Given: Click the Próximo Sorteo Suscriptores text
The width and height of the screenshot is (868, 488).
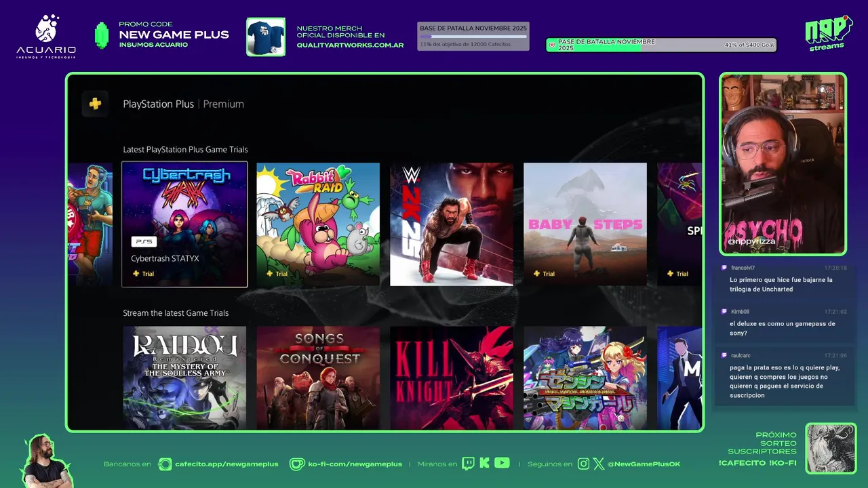Looking at the screenshot, I should [x=762, y=443].
